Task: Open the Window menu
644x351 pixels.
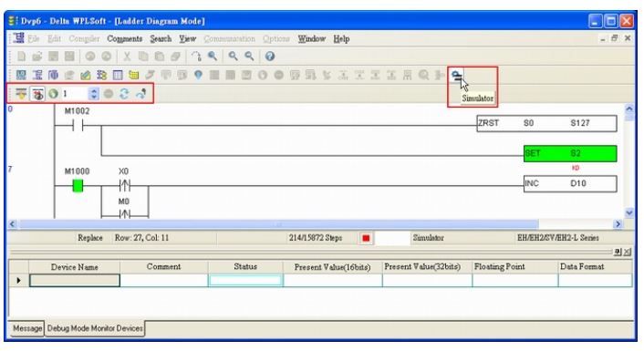Action: (x=312, y=38)
